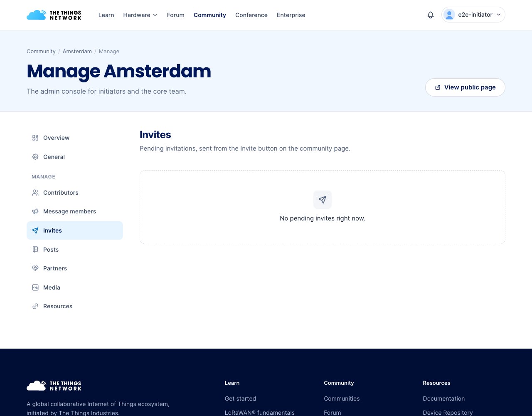This screenshot has width=532, height=416.
Task: Open Hardware in the top navigation
Action: (x=140, y=15)
